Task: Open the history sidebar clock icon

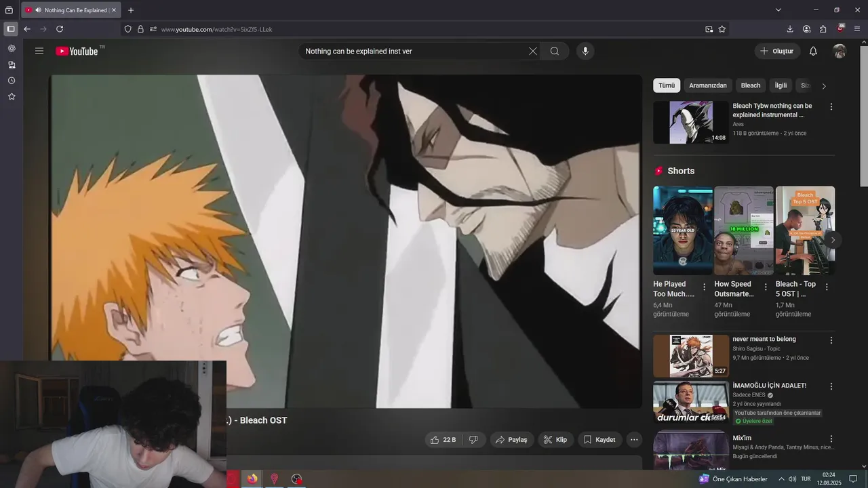Action: tap(12, 81)
